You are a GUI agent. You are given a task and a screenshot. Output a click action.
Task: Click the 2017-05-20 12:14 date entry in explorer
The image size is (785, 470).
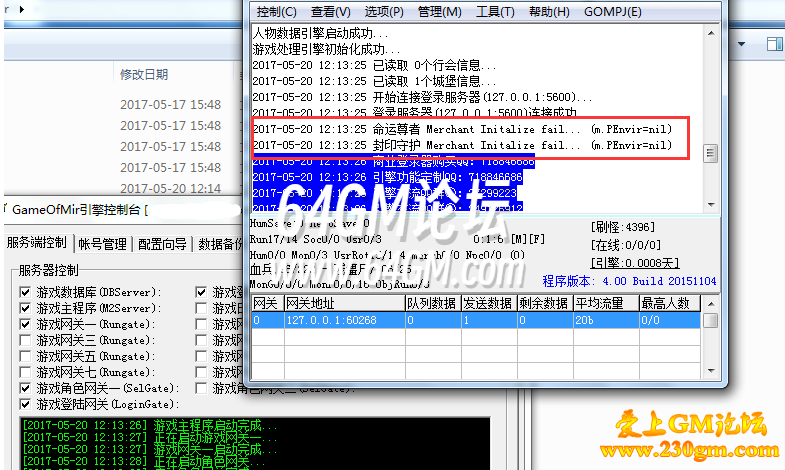click(x=170, y=189)
